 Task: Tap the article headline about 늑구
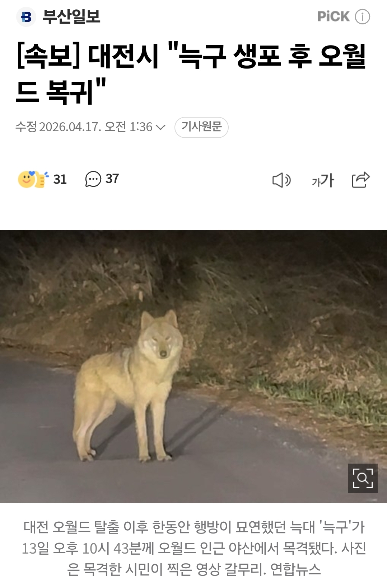click(x=191, y=74)
